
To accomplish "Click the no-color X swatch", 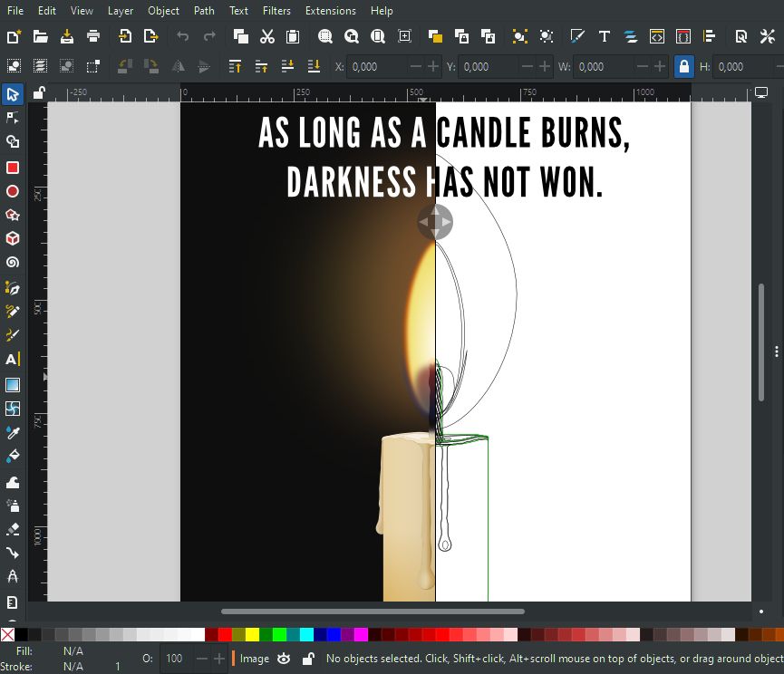I will (7, 634).
